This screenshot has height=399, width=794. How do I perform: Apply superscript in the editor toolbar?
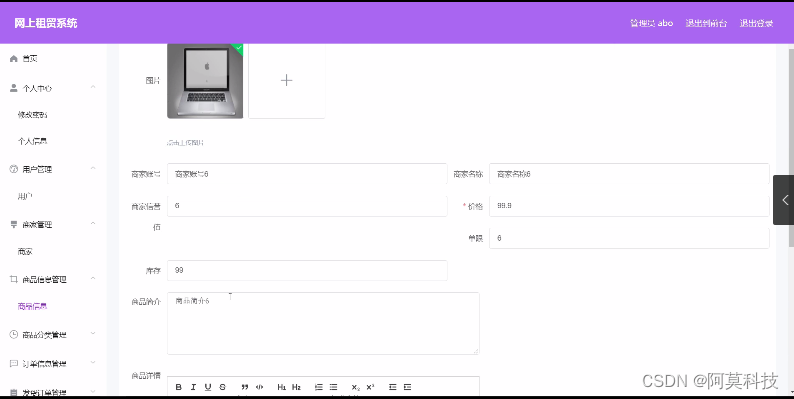[x=370, y=387]
